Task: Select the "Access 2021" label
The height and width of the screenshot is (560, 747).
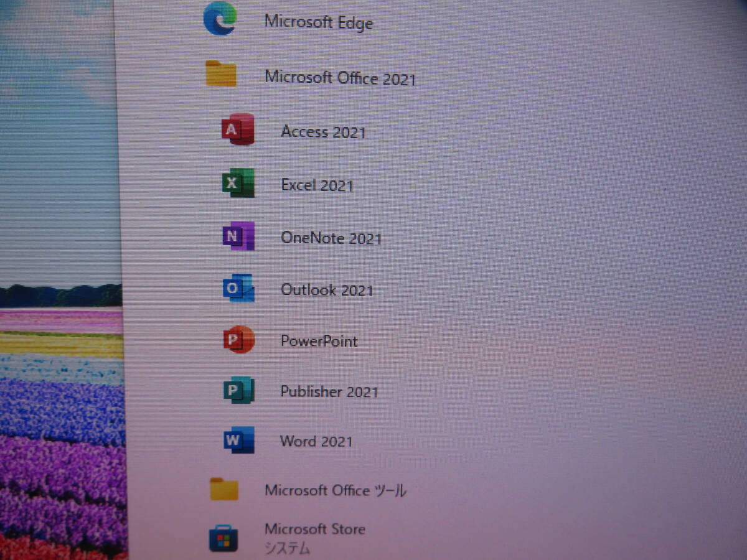Action: [324, 131]
